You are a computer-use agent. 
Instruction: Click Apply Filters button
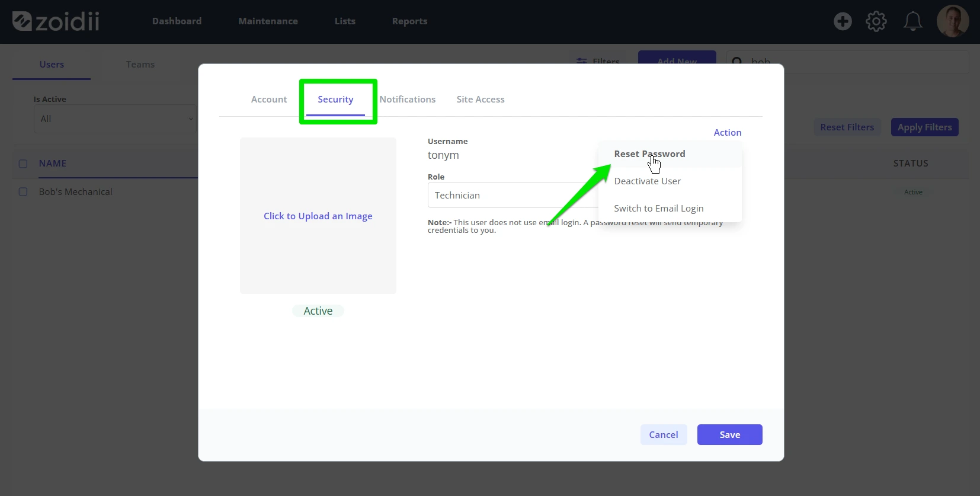925,127
